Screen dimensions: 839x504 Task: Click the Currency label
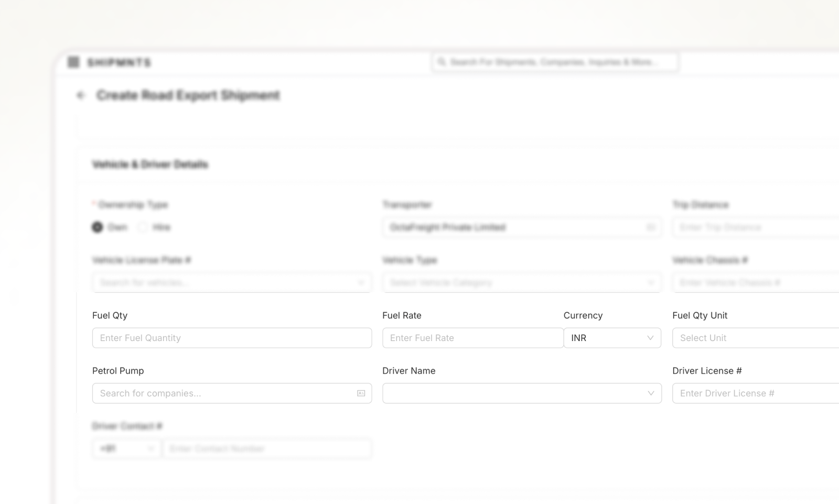(583, 315)
